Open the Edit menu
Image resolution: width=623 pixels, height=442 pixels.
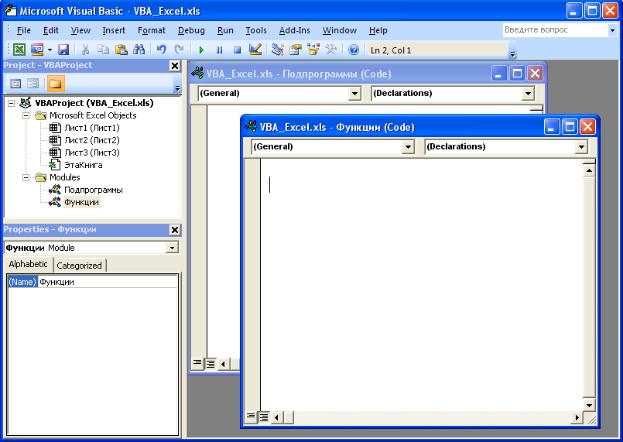pyautogui.click(x=50, y=31)
